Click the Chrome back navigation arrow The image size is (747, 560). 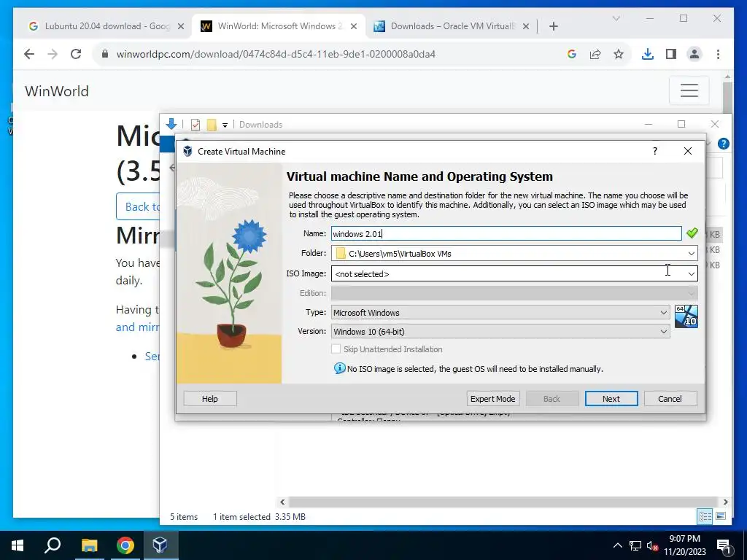[x=29, y=54]
